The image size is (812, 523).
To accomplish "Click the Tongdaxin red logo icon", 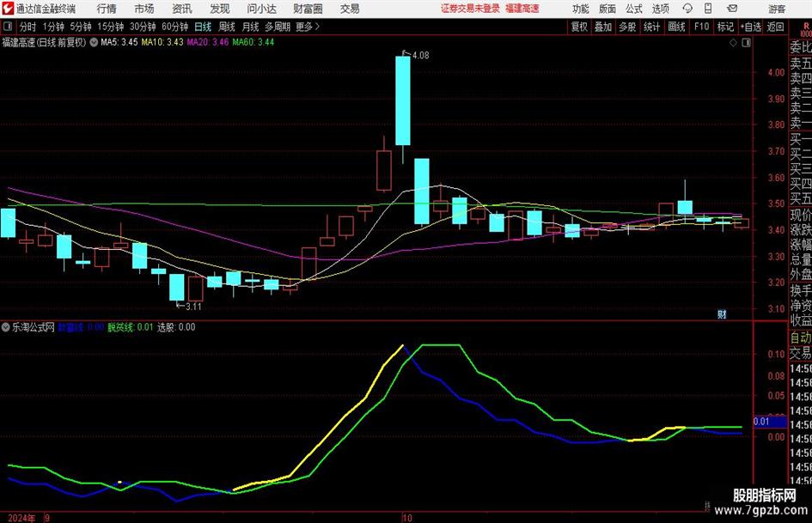I will [8, 9].
